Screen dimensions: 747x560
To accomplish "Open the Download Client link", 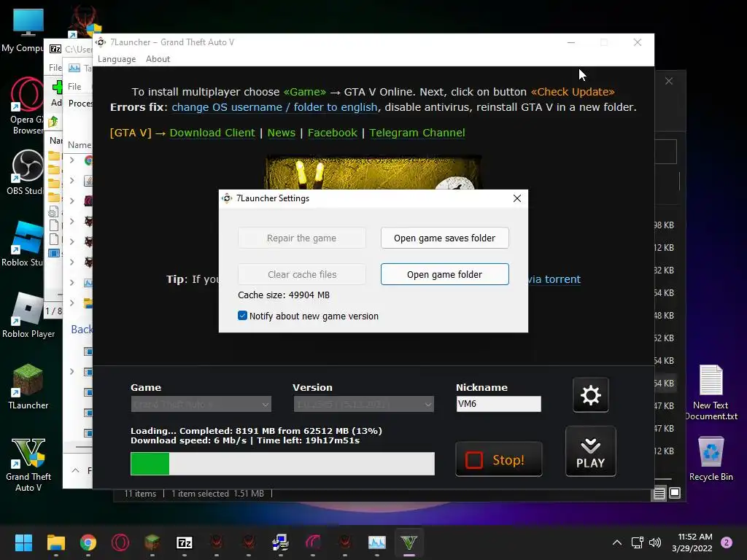I will (212, 133).
